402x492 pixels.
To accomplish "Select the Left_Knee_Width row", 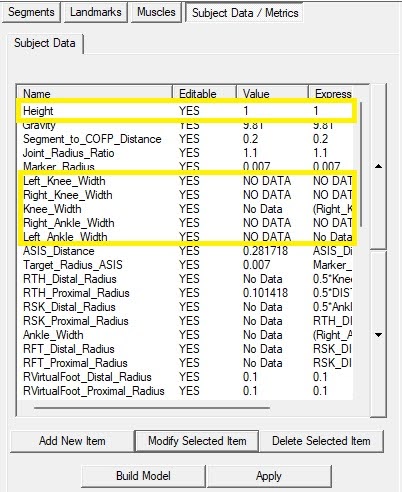I will (187, 181).
